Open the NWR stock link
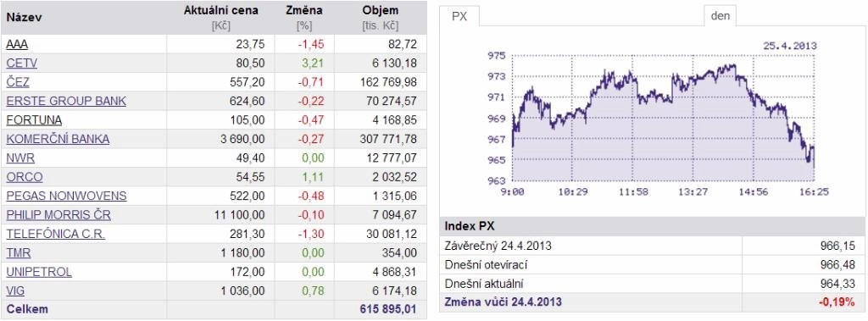 [x=20, y=158]
